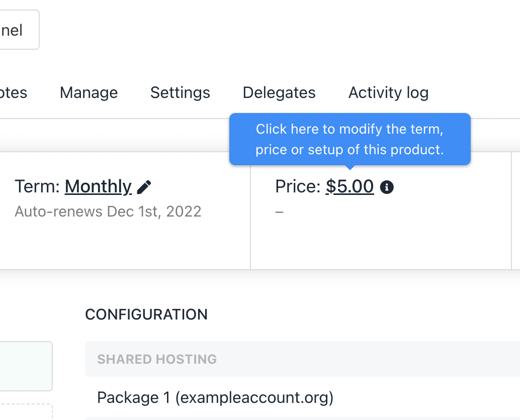Click the "Term:" label

pyautogui.click(x=38, y=187)
